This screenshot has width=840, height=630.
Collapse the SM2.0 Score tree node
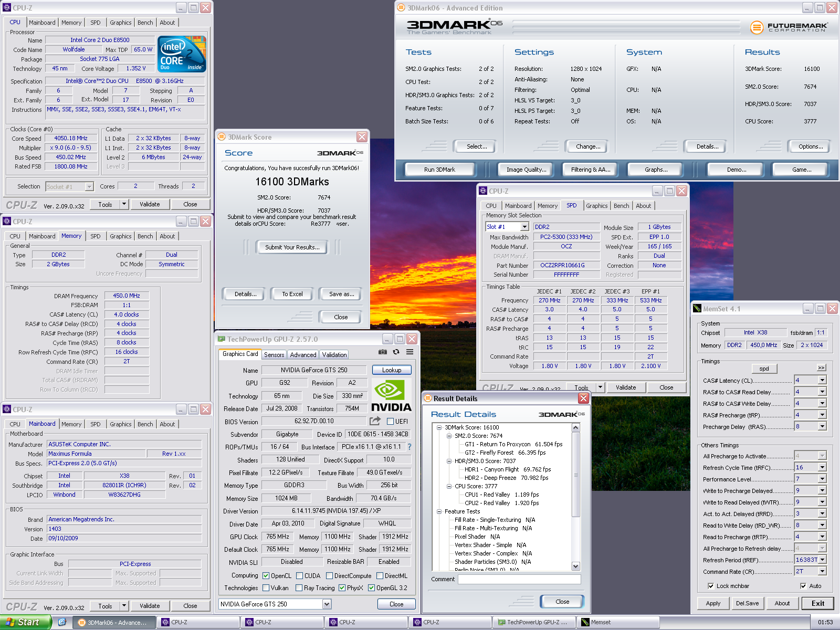click(x=449, y=436)
